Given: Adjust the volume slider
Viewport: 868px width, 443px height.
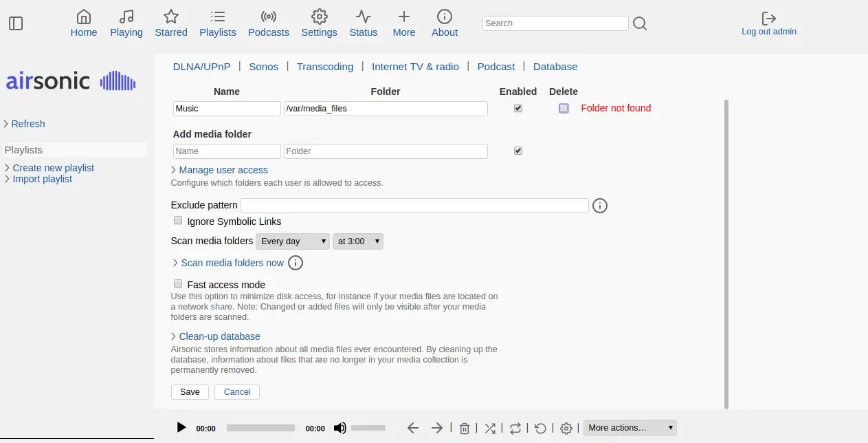Looking at the screenshot, I should point(368,428).
